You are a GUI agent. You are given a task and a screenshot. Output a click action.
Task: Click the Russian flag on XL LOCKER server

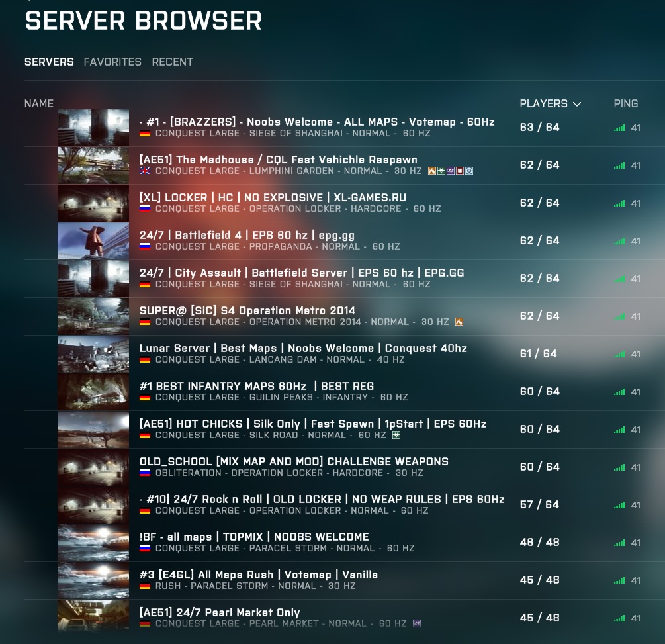tap(146, 208)
